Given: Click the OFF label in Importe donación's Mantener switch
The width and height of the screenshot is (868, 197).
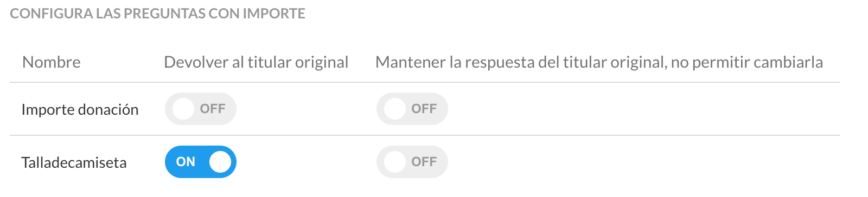Looking at the screenshot, I should click(x=424, y=109).
